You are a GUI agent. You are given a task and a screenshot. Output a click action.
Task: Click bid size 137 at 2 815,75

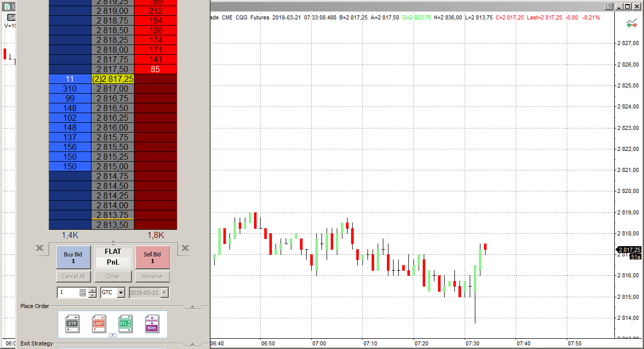[x=70, y=138]
